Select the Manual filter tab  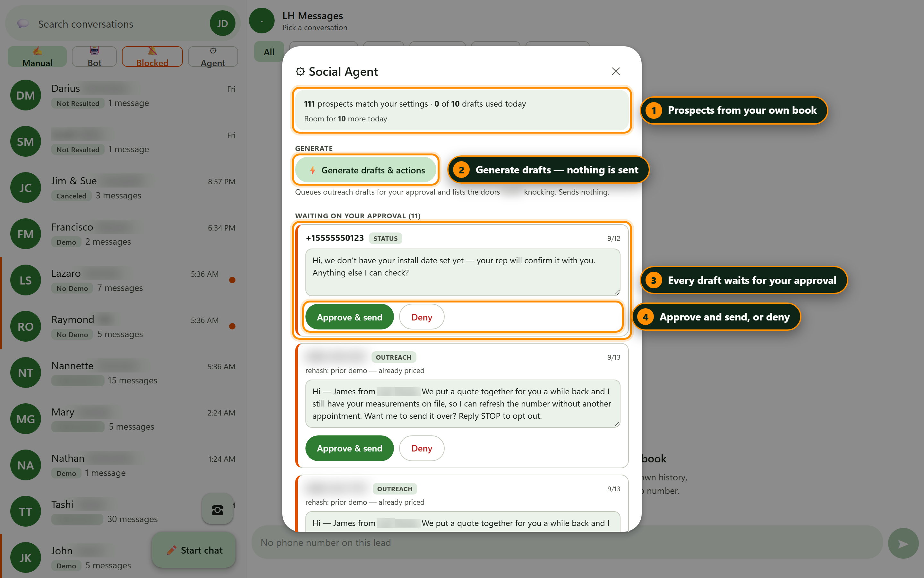coord(37,57)
